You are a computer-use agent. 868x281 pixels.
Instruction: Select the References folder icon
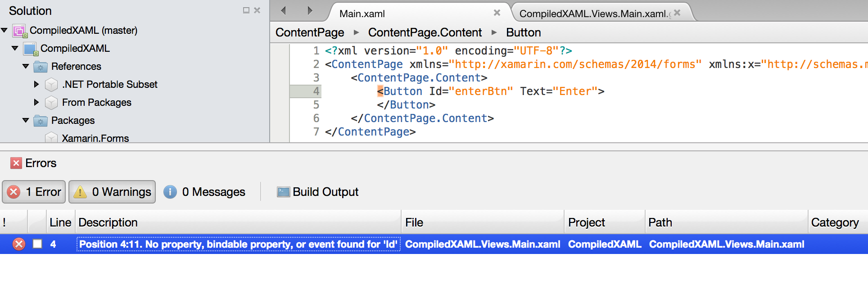[41, 67]
